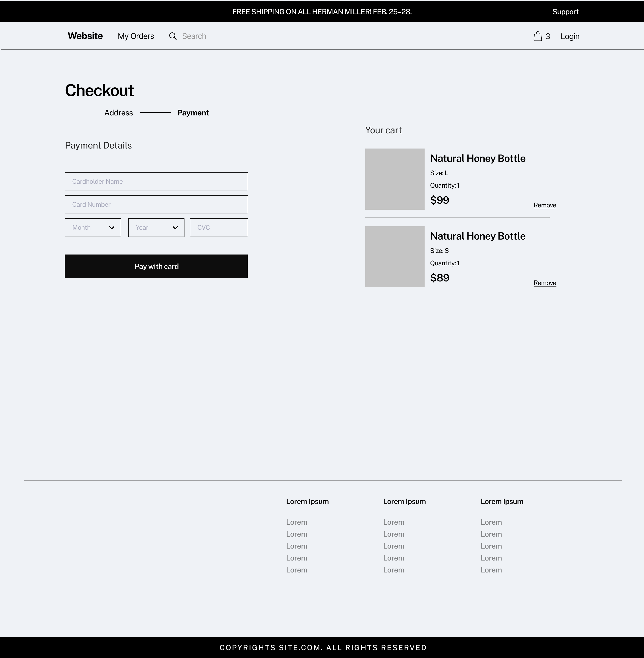Go to the Address checkout step

tap(119, 113)
